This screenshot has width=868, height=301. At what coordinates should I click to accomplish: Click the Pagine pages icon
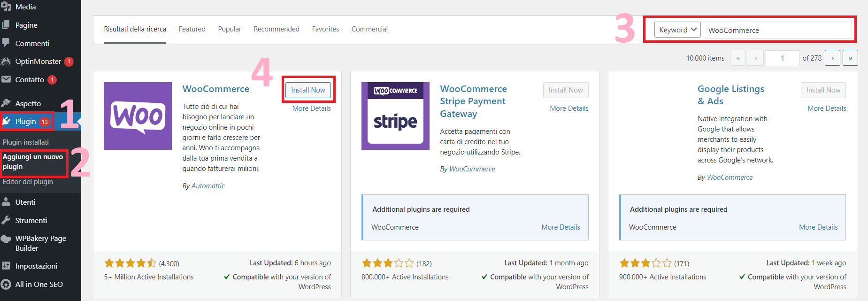pyautogui.click(x=6, y=25)
